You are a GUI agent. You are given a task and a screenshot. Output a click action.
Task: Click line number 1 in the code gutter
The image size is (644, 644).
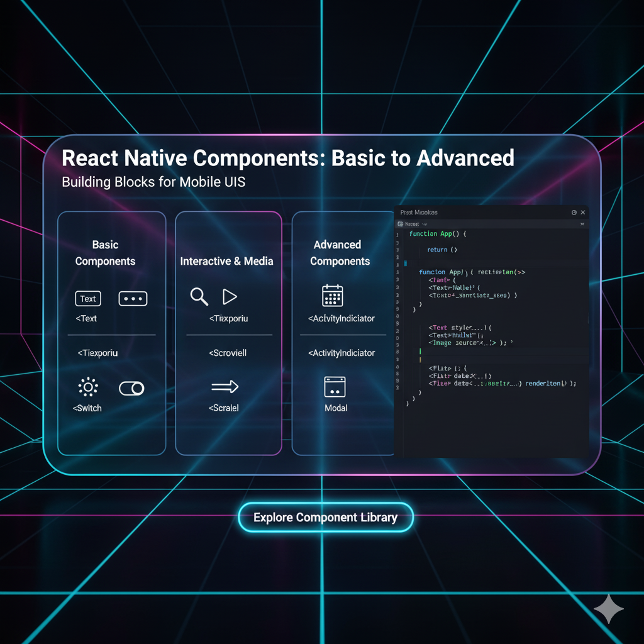click(x=398, y=234)
